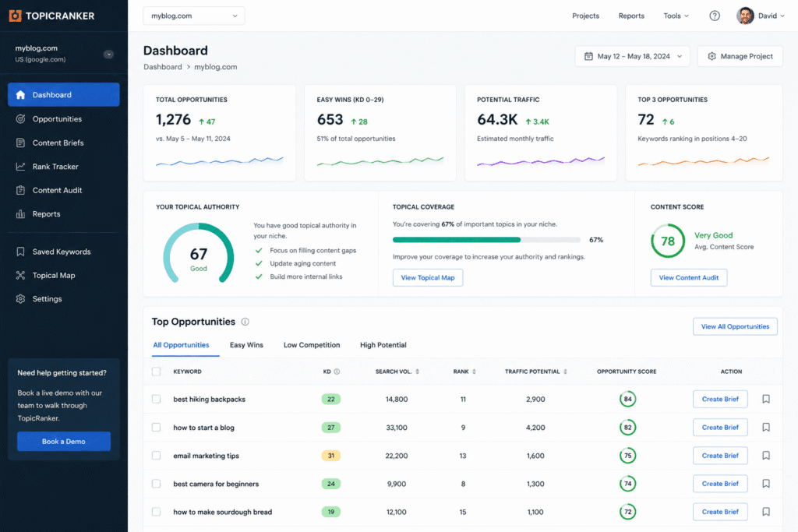Click the Manage Project button

click(x=740, y=56)
